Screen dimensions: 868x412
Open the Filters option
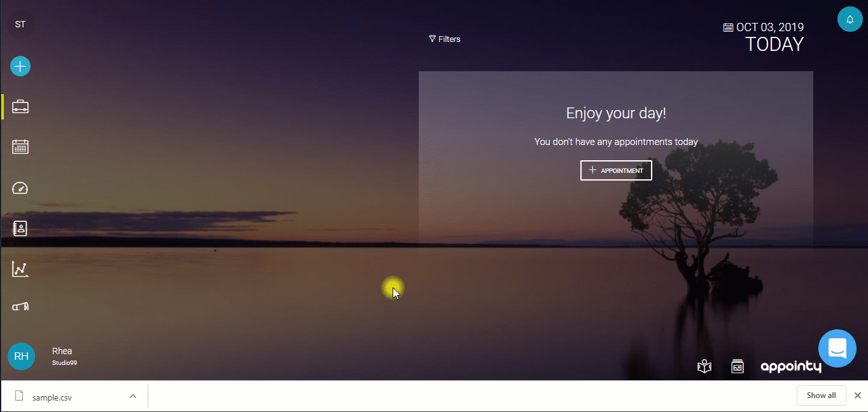click(445, 39)
